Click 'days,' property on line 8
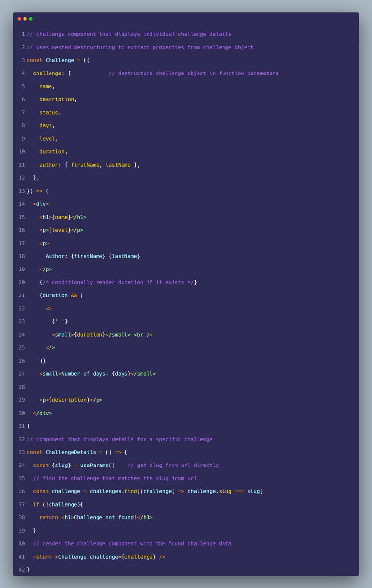 click(47, 125)
